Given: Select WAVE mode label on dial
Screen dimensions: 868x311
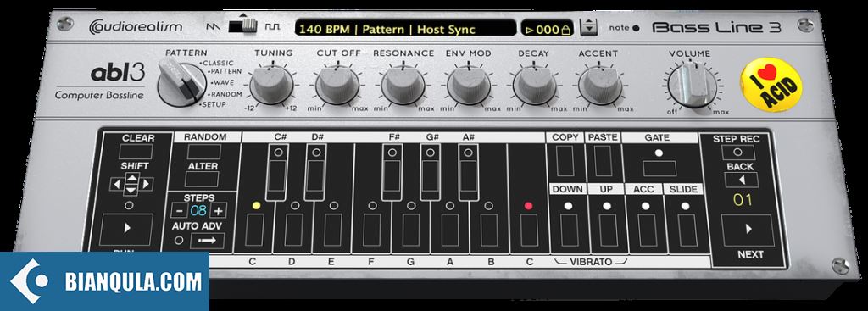Looking at the screenshot, I should pos(224,82).
